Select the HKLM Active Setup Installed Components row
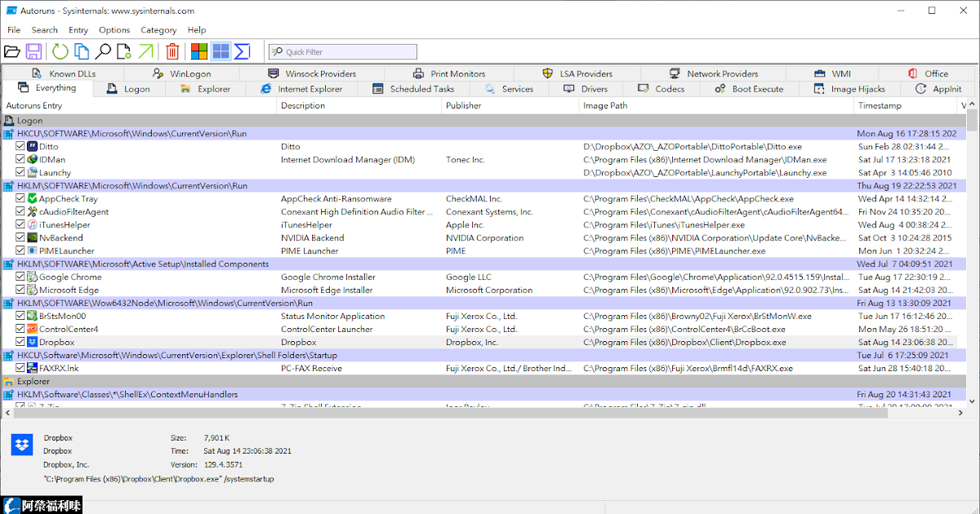 [x=483, y=264]
